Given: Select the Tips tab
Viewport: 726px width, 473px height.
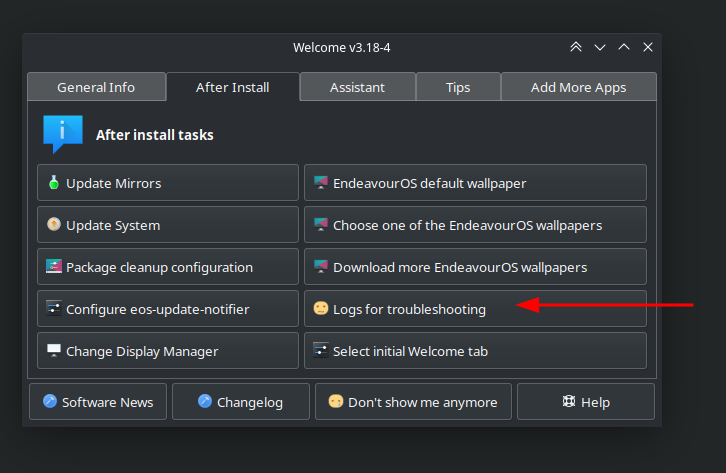Looking at the screenshot, I should pyautogui.click(x=458, y=87).
